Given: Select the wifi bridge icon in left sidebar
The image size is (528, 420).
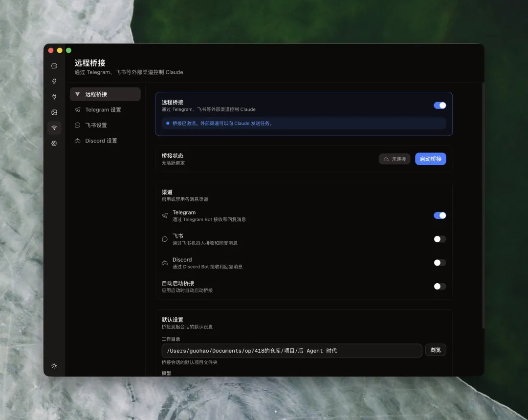Looking at the screenshot, I should tap(54, 128).
